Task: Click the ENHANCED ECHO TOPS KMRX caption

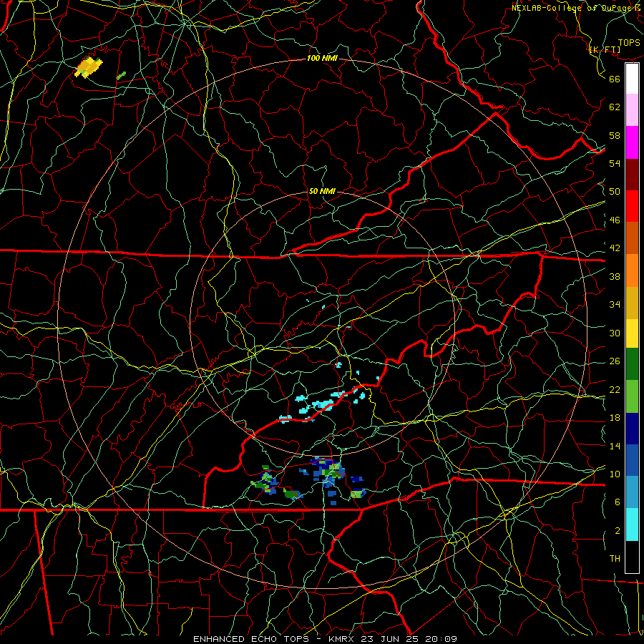Action: pos(326,639)
